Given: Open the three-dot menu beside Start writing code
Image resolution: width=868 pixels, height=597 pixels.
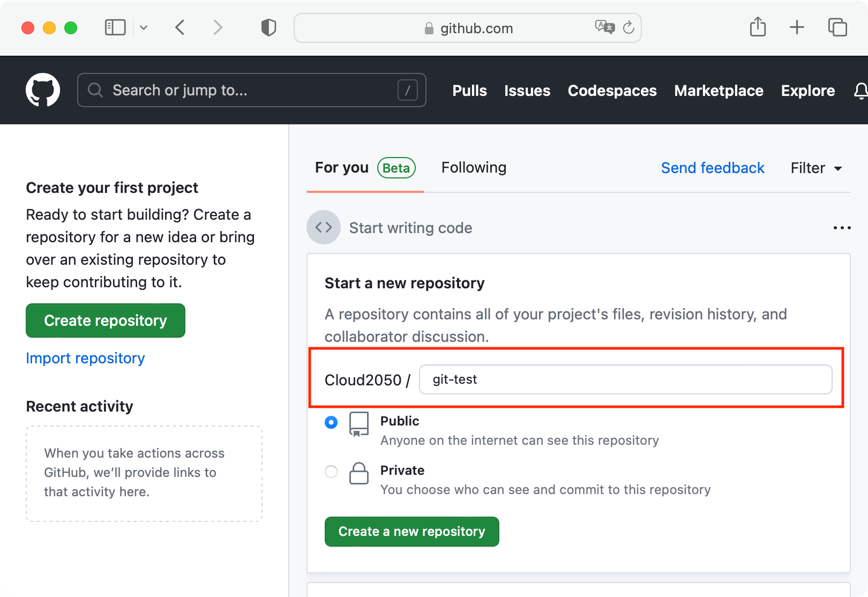Looking at the screenshot, I should click(x=842, y=228).
